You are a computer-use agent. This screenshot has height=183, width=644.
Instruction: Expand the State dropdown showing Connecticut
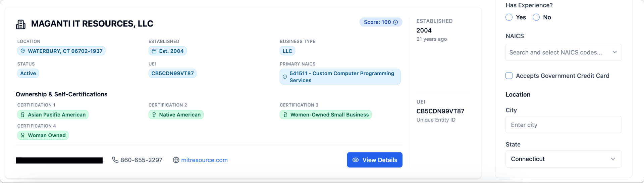pos(563,159)
